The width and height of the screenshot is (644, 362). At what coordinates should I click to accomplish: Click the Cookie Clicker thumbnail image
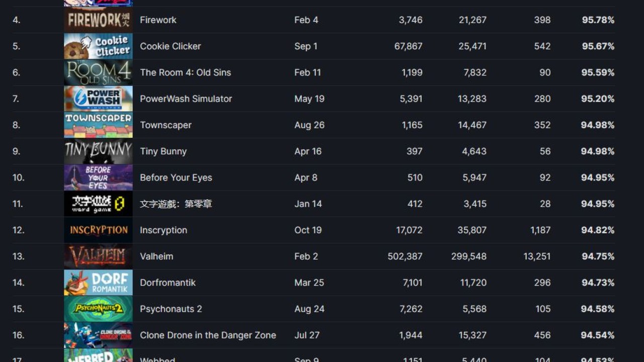[98, 46]
